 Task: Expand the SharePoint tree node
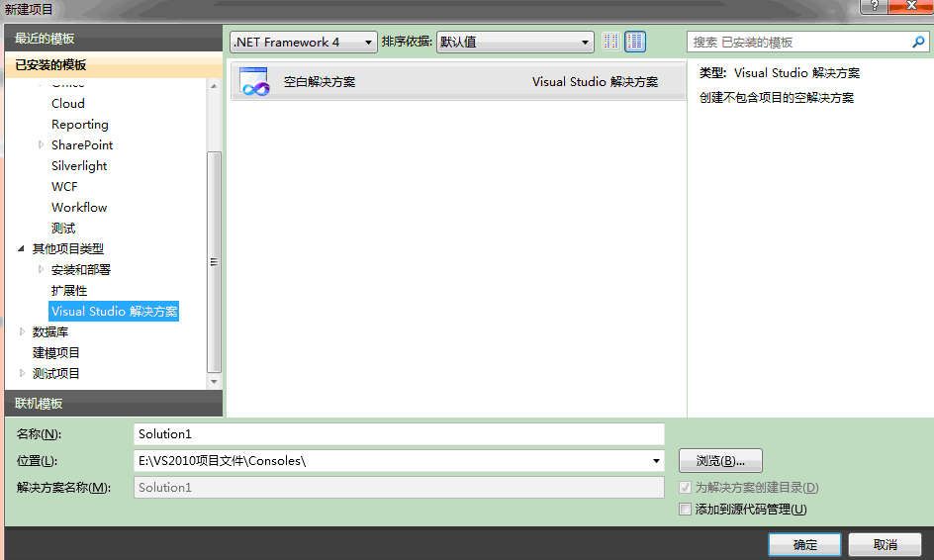(x=41, y=144)
